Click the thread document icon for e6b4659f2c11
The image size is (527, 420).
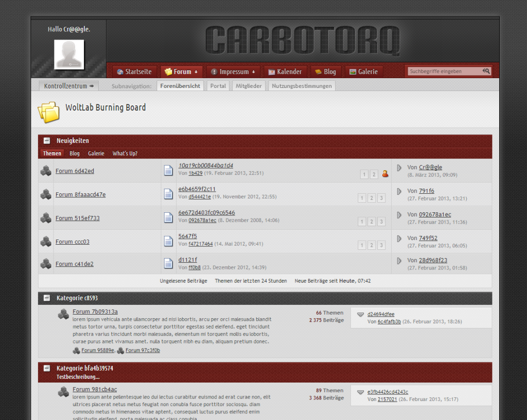point(168,194)
